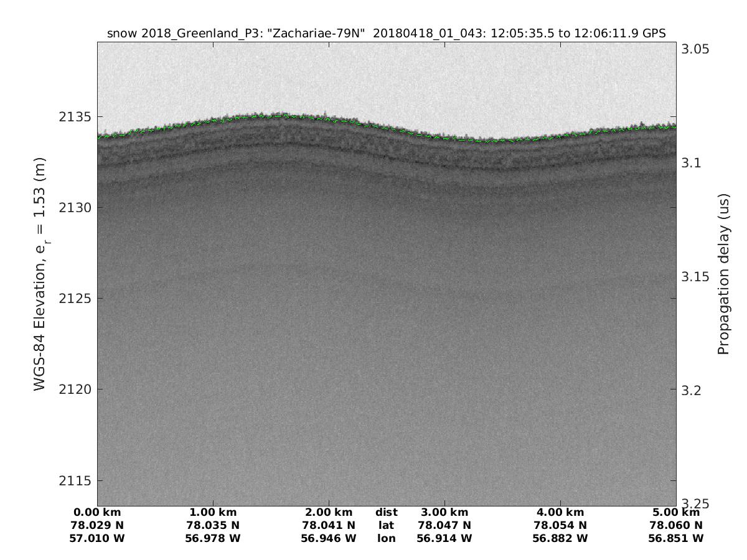
Task: Select latitude value 78.041 N
Action: pyautogui.click(x=329, y=525)
